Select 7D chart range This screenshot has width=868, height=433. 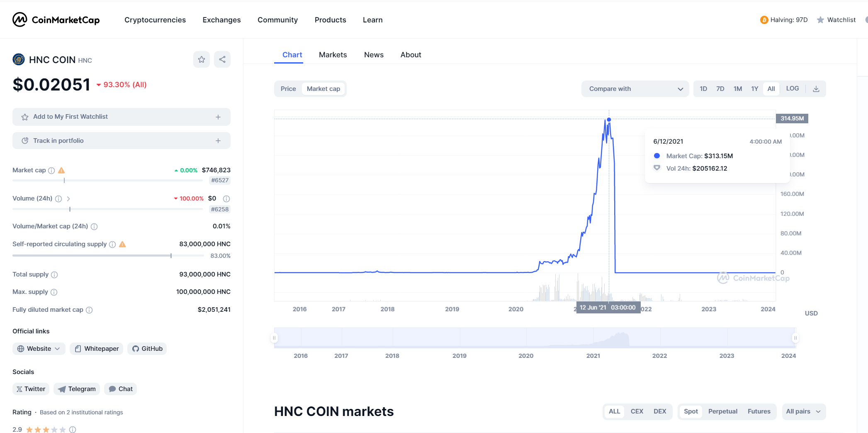tap(720, 89)
